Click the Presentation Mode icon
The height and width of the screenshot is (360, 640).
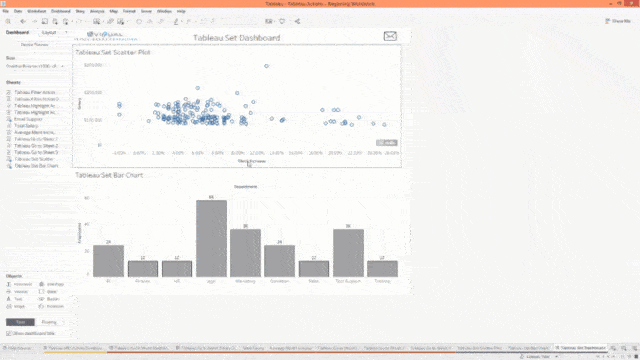(282, 21)
